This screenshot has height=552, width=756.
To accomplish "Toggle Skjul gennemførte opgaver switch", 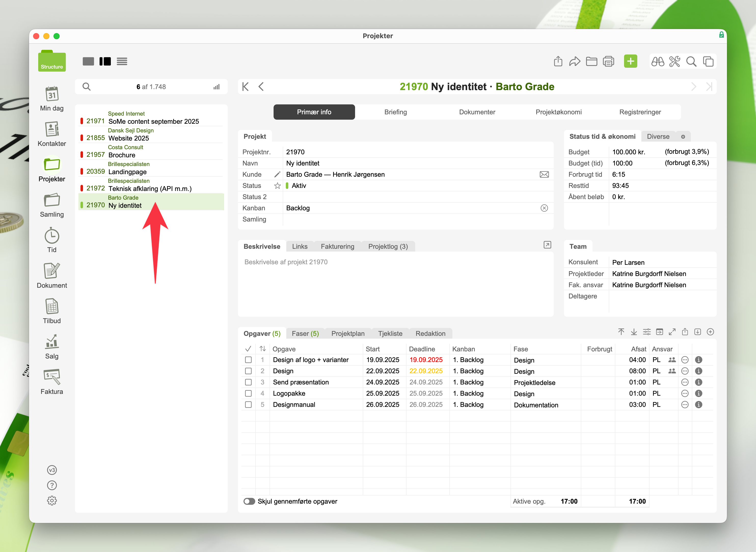I will pos(249,501).
